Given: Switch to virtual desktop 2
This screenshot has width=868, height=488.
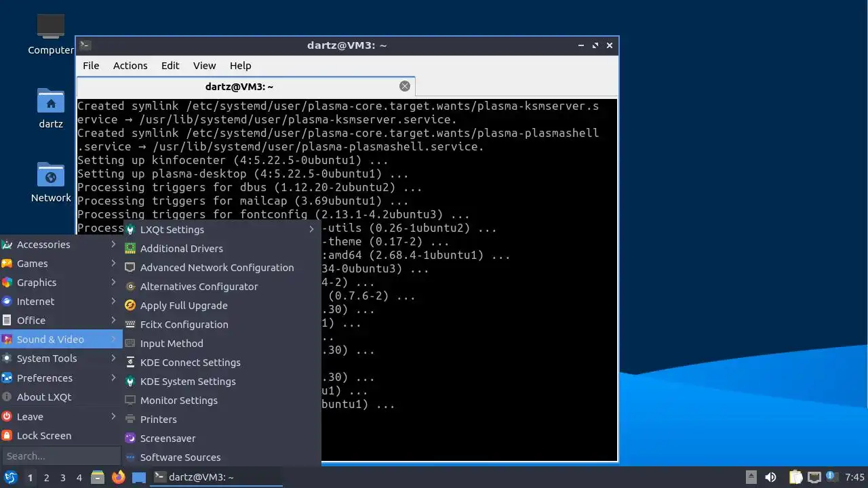Looking at the screenshot, I should [46, 477].
